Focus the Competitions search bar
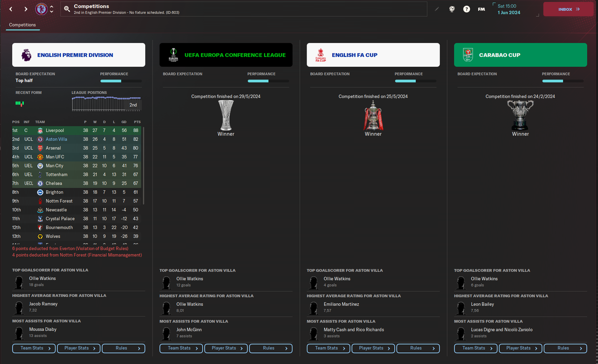The image size is (598, 364). click(x=243, y=9)
